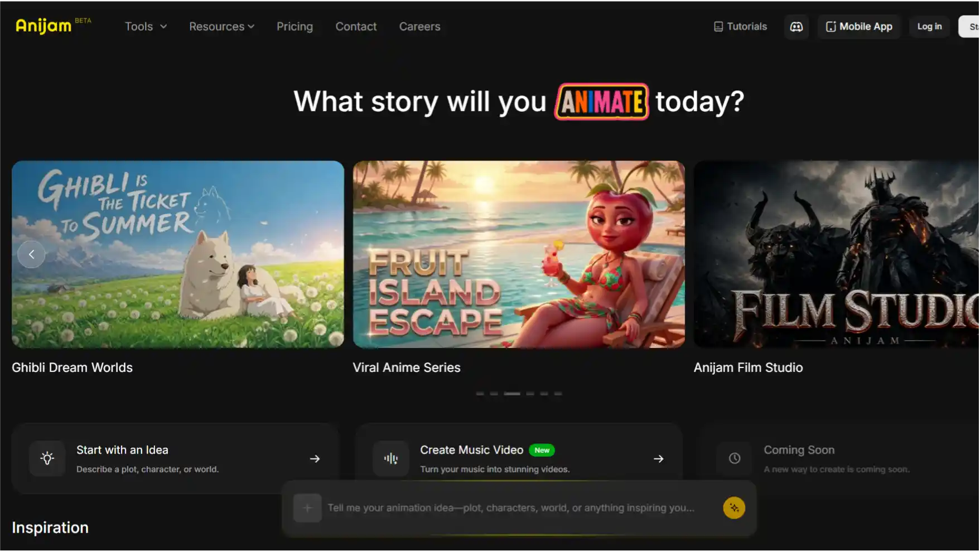Viewport: 980px width, 551px height.
Task: Click the Inspiration heading
Action: (x=50, y=528)
